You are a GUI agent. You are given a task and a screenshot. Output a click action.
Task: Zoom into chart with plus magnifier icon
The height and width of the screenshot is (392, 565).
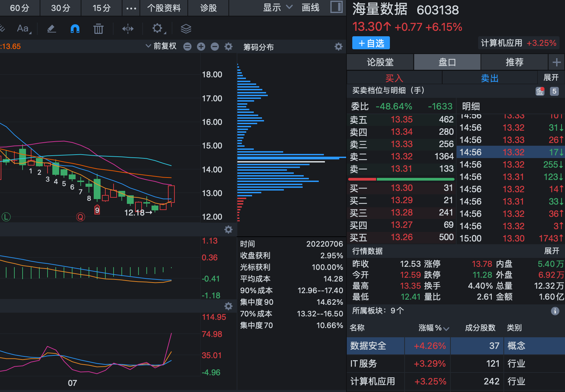click(x=201, y=47)
